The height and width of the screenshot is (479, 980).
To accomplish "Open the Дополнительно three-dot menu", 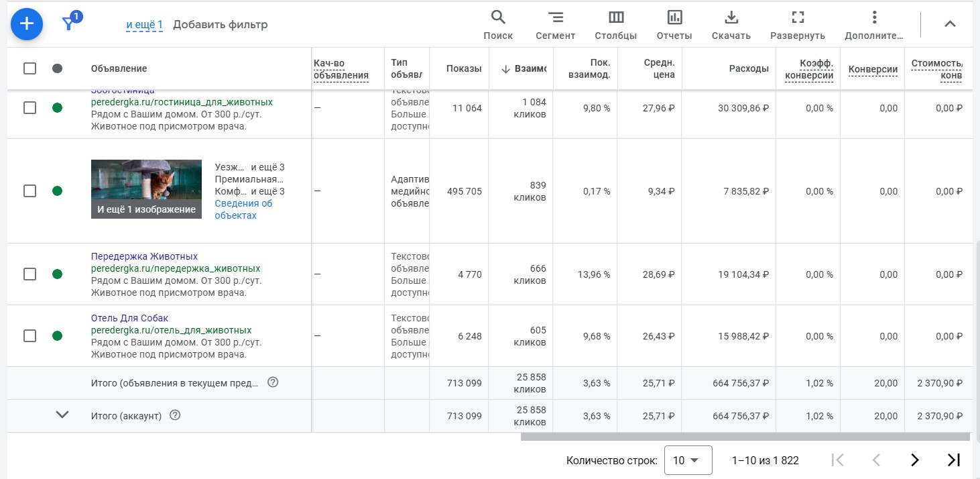I will click(x=874, y=25).
